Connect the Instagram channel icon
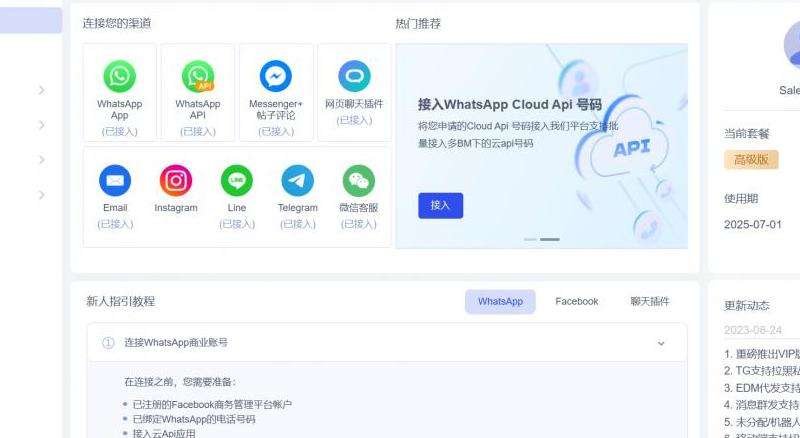Image resolution: width=800 pixels, height=438 pixels. (x=176, y=180)
